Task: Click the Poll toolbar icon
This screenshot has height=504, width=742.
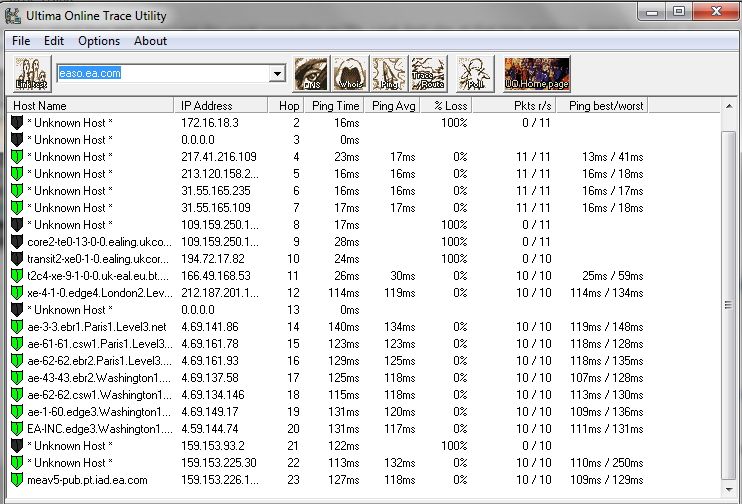Action: (475, 73)
